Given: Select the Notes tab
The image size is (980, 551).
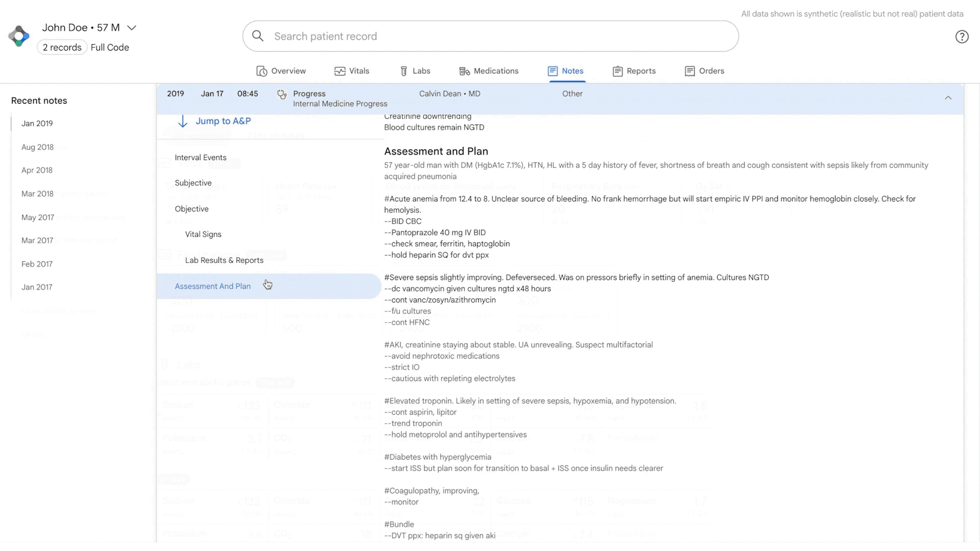Looking at the screenshot, I should click(566, 70).
